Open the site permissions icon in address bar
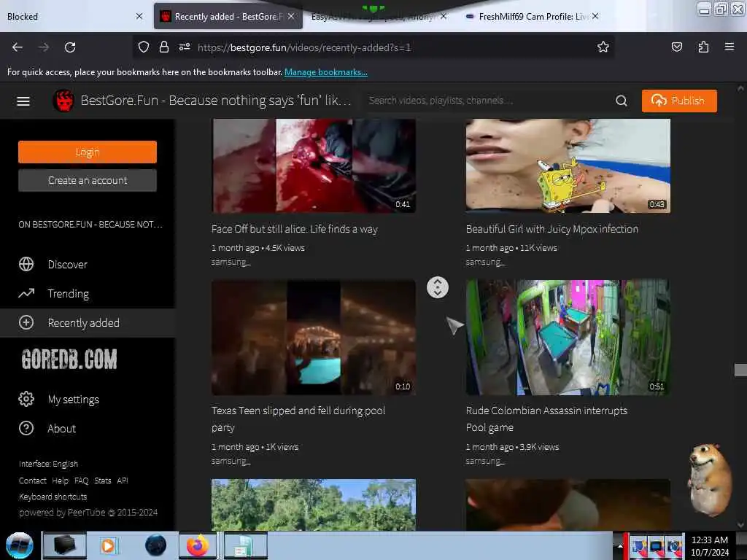Screen dimensions: 747x560 pyautogui.click(x=185, y=47)
